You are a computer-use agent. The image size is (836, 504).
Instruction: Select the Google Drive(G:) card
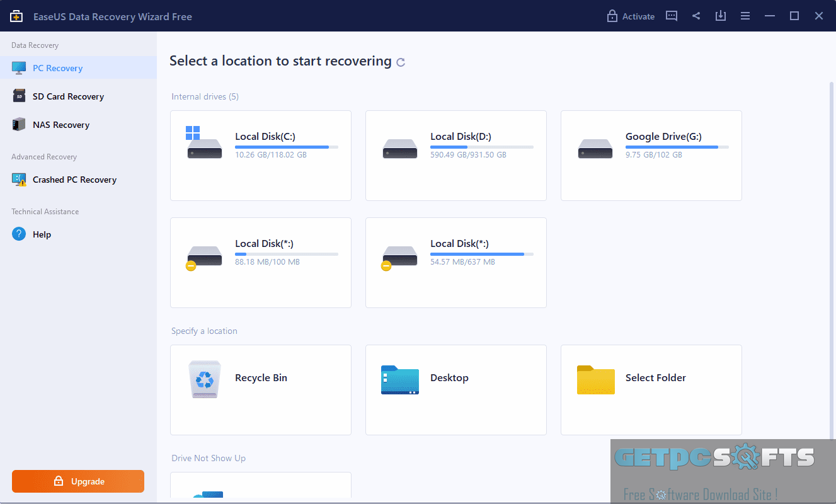[x=651, y=156]
